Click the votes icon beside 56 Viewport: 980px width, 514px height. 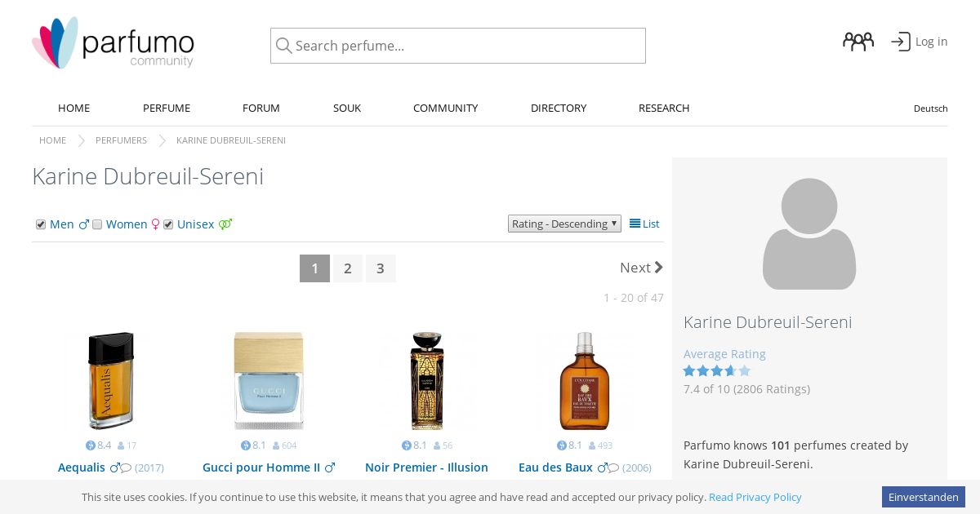(437, 446)
